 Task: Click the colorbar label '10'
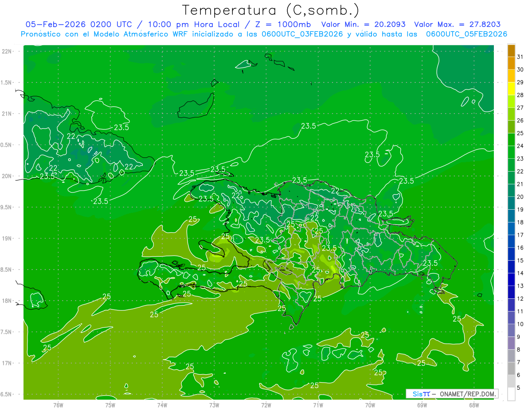coord(520,324)
